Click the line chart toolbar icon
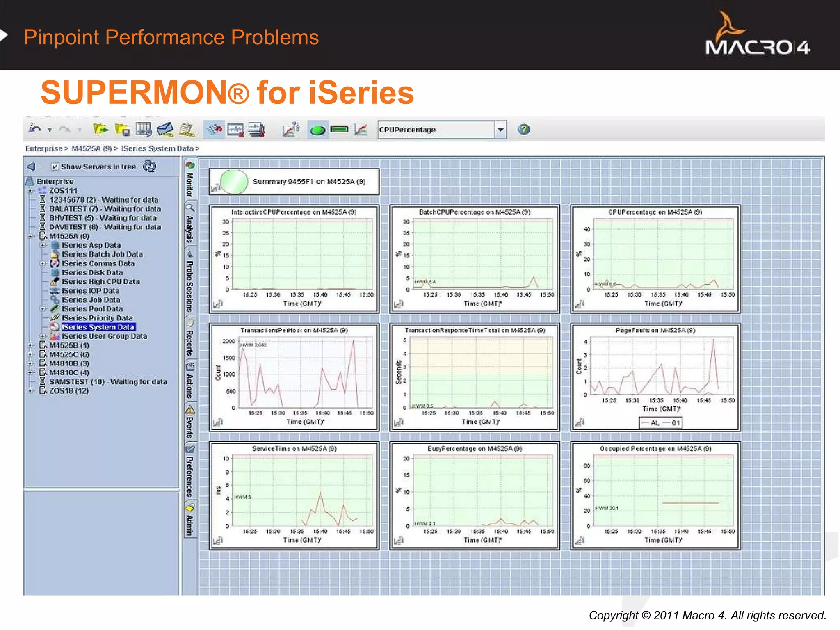 (361, 130)
